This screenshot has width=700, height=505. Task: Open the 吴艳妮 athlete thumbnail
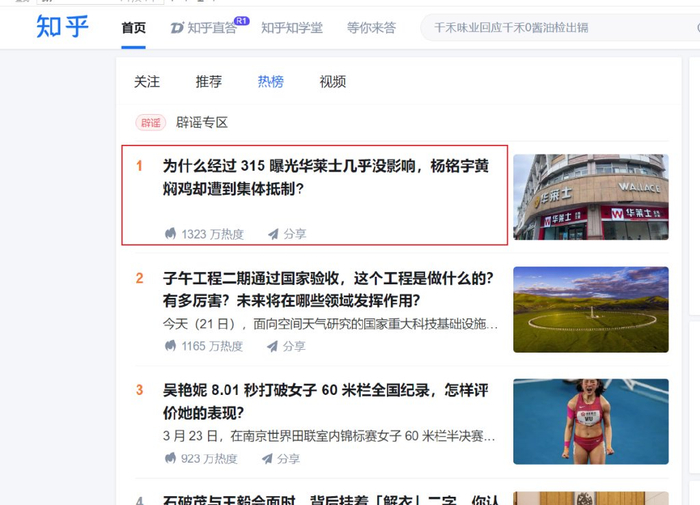point(591,422)
